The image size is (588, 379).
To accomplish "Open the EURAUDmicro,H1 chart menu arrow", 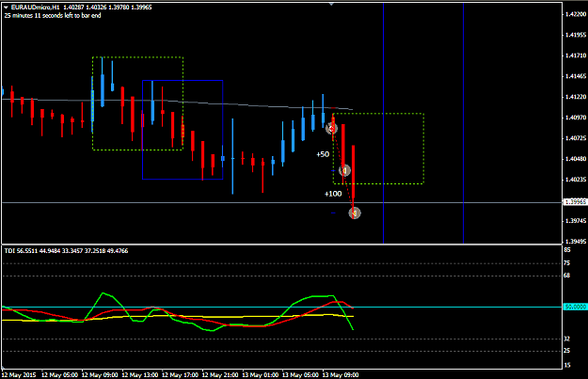I will click(6, 8).
